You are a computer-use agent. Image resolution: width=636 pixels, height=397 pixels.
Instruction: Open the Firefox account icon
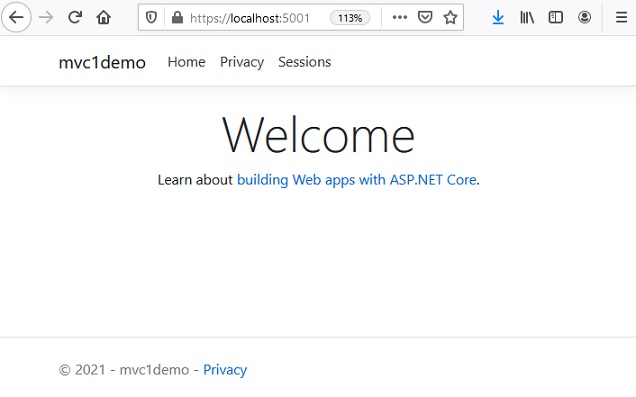coord(584,17)
